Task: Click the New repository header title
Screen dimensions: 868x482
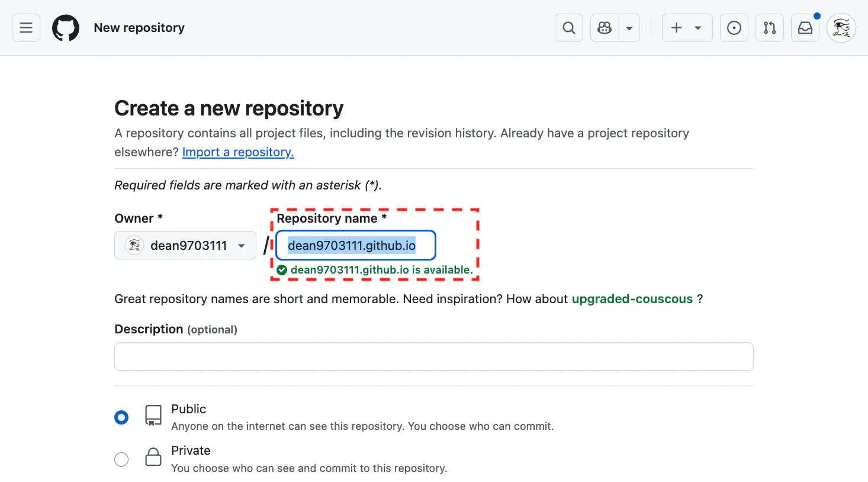Action: pyautogui.click(x=139, y=28)
